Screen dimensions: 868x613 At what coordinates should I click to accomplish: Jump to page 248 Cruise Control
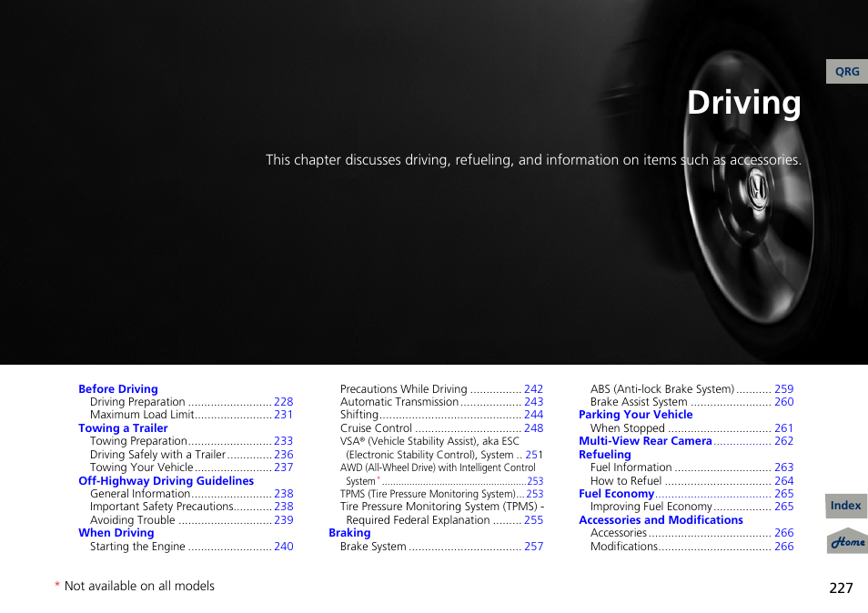534,428
